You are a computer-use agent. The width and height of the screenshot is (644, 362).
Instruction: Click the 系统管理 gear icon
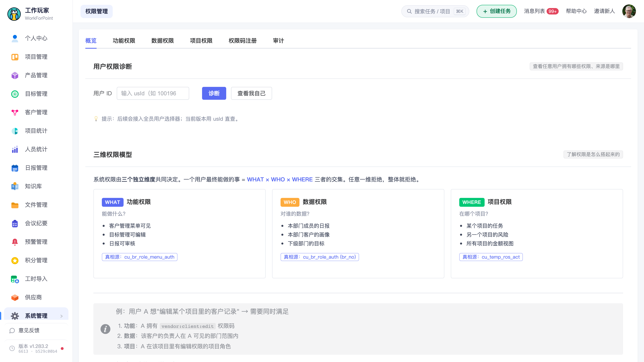(15, 316)
